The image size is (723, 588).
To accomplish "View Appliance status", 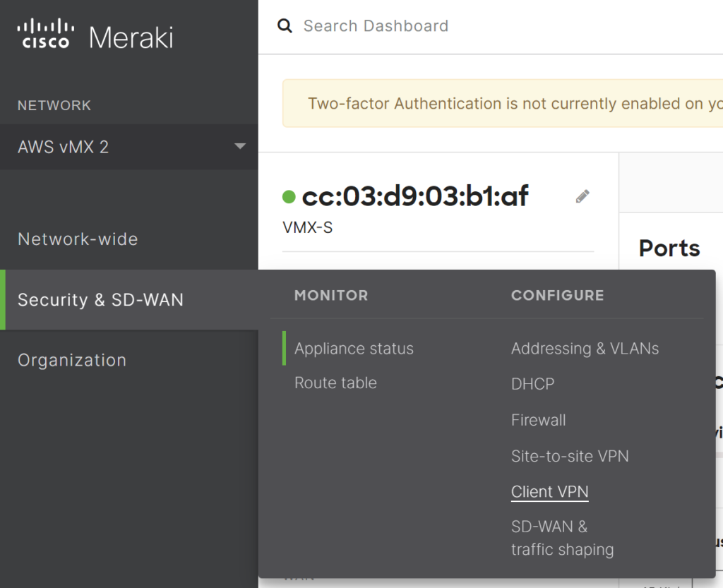I will (354, 348).
